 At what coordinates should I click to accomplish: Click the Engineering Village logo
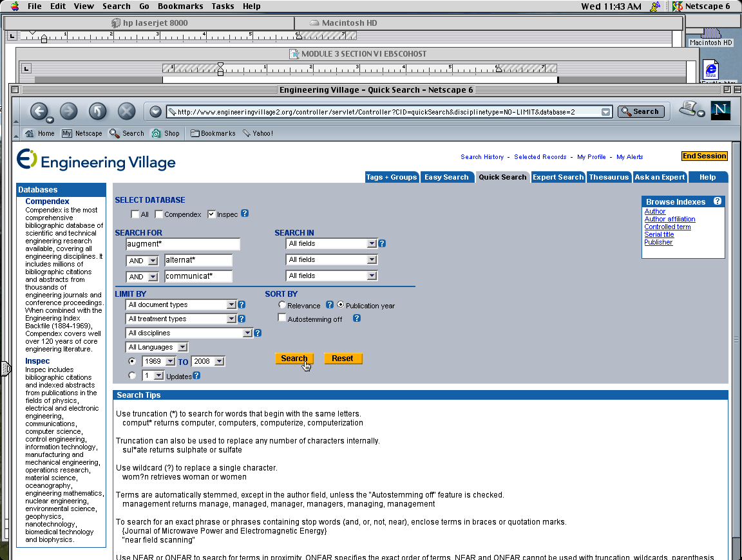click(x=96, y=160)
